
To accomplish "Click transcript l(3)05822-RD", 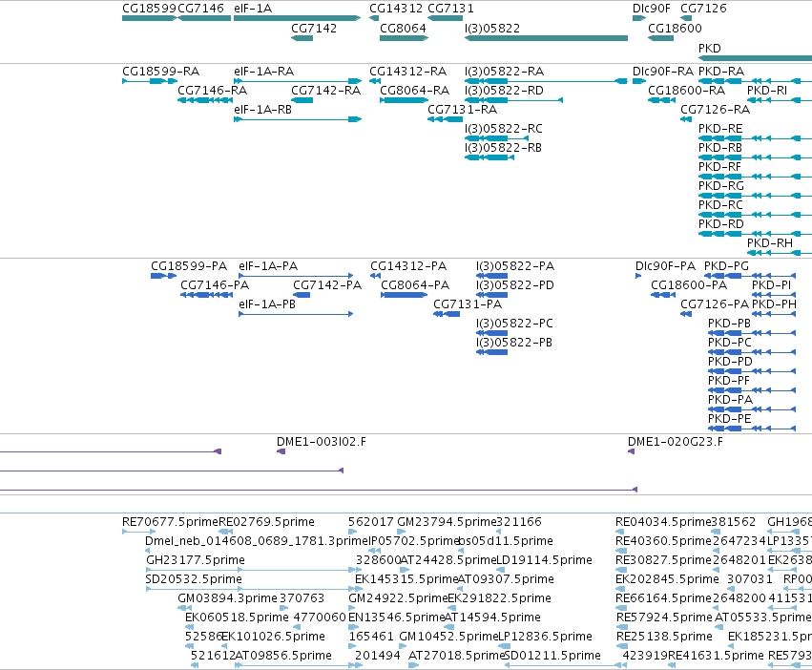I will click(x=505, y=90).
